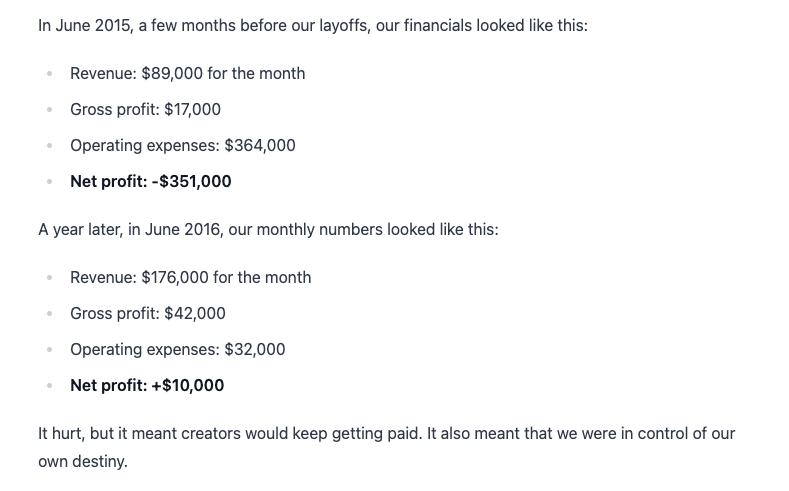The width and height of the screenshot is (789, 491).
Task: Click the "It hurt, but it meant" sentence start
Action: 112,433
